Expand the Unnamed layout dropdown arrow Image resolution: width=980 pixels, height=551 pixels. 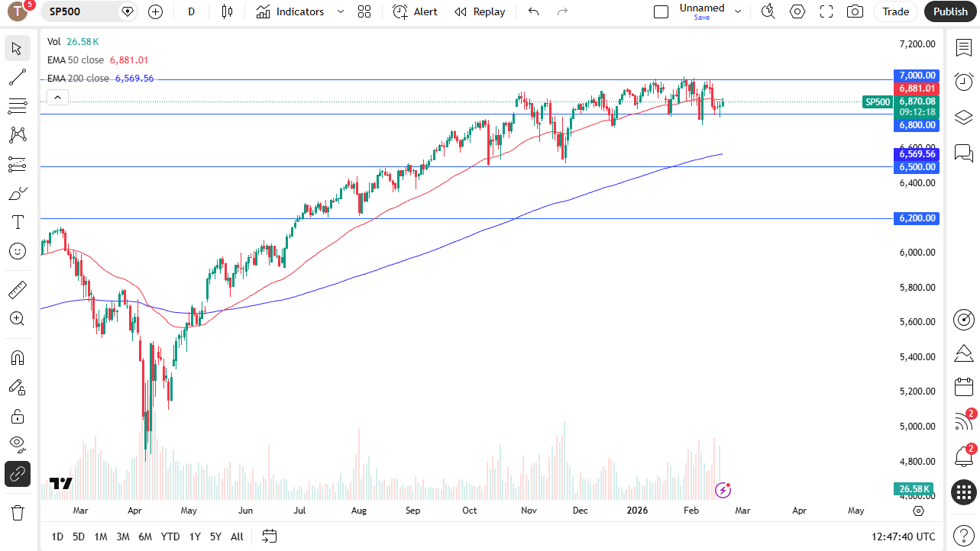738,11
